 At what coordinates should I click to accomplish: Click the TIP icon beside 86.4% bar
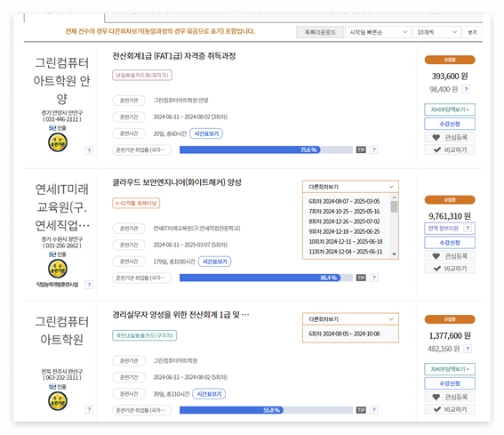pos(361,278)
